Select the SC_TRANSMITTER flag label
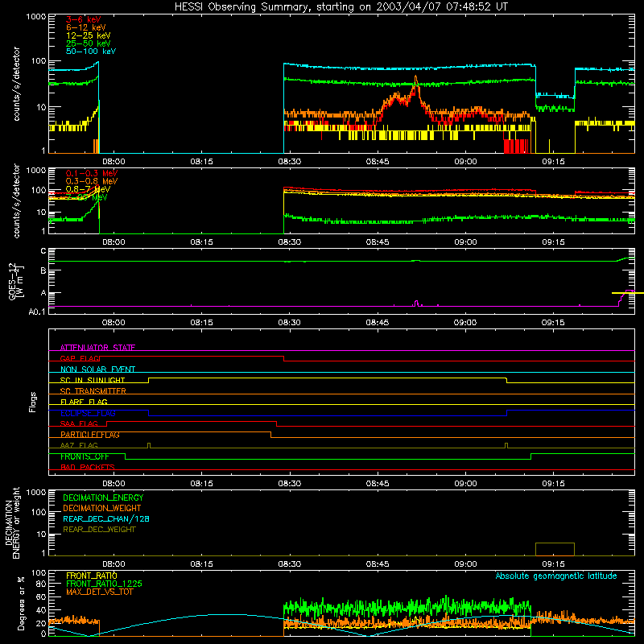 click(x=93, y=391)
